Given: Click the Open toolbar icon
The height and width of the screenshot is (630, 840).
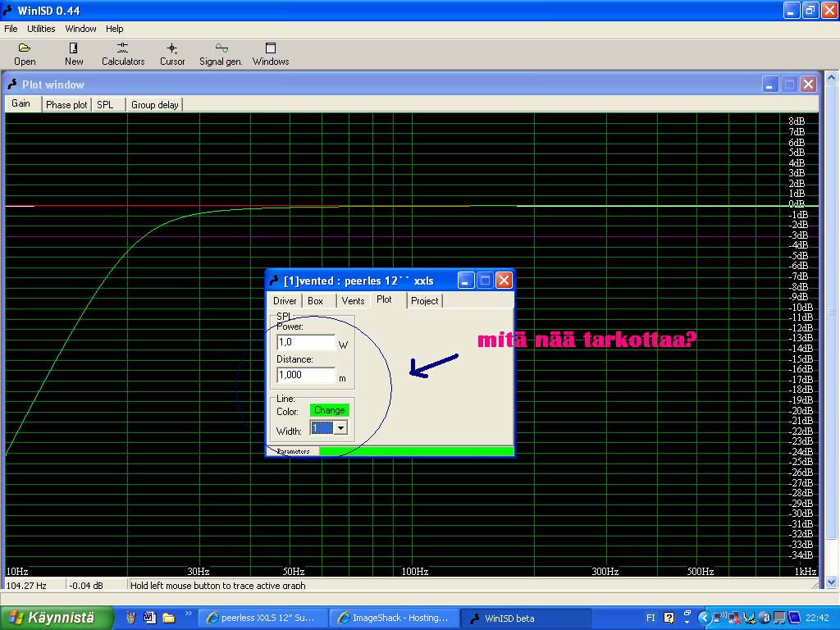Looking at the screenshot, I should pyautogui.click(x=25, y=54).
